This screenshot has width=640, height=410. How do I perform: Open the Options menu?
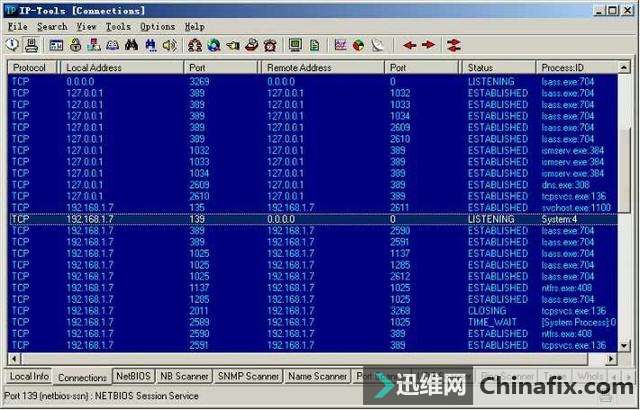[157, 26]
